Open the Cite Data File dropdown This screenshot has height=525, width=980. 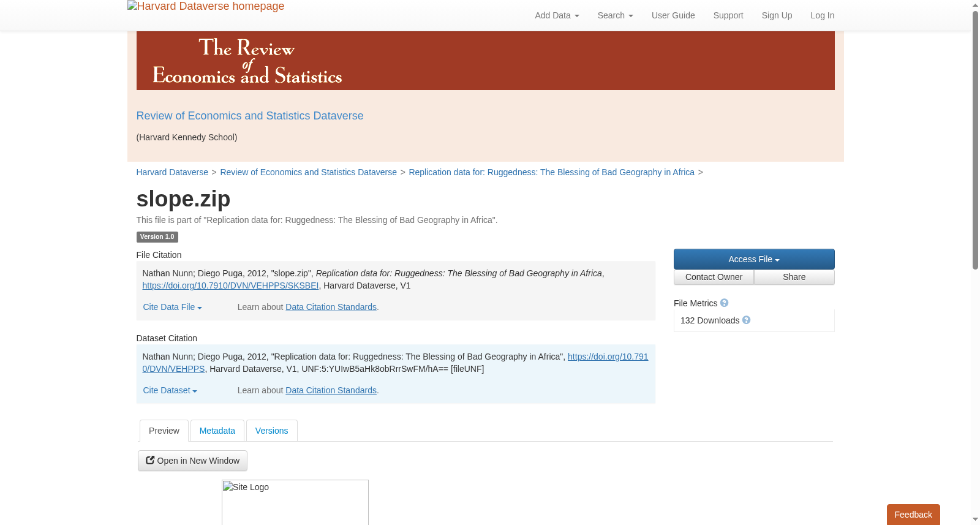(x=172, y=307)
